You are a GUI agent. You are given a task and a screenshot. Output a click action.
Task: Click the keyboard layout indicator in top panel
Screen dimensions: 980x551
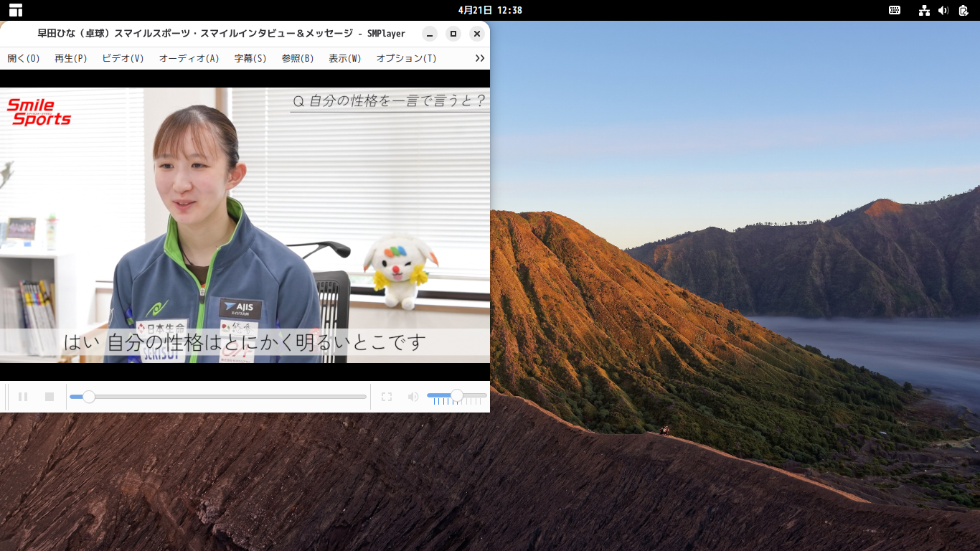(895, 11)
